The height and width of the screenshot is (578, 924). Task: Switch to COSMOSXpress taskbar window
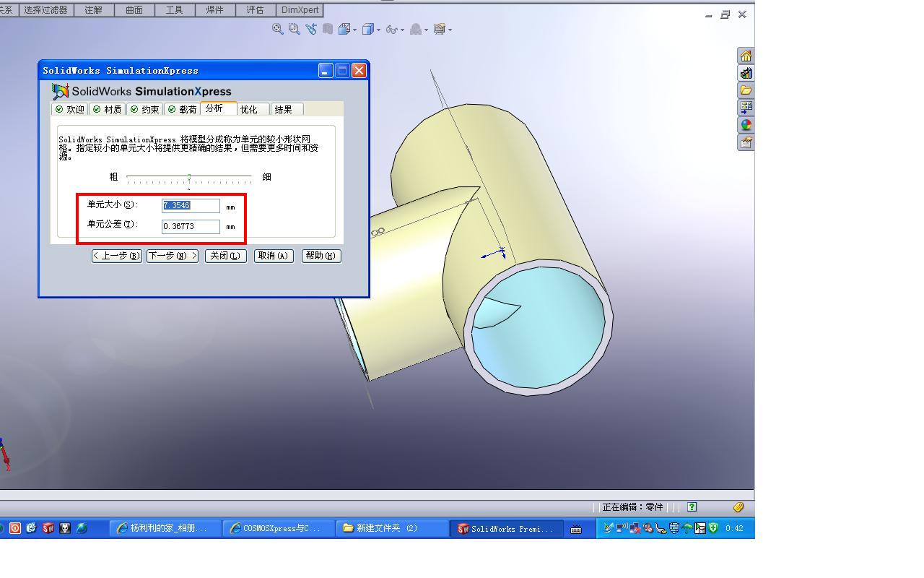click(x=279, y=528)
